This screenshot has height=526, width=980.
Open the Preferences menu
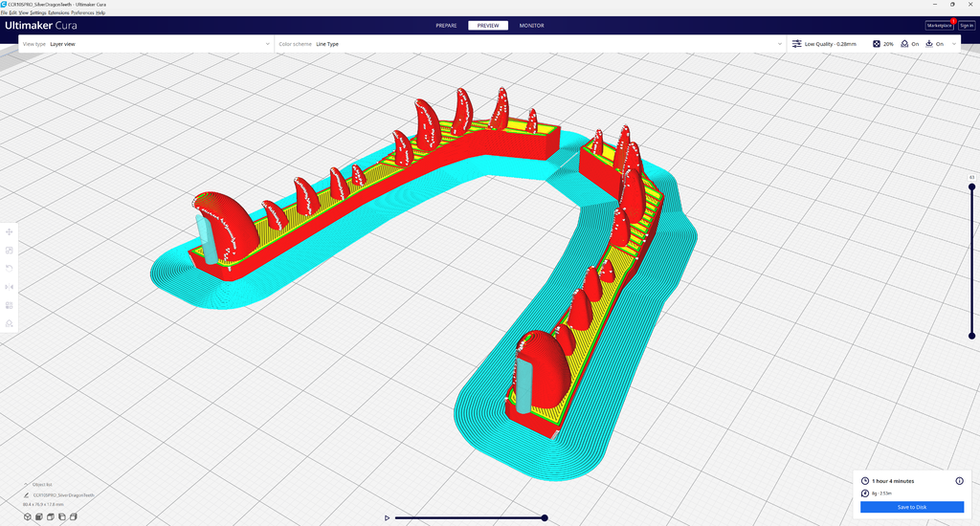82,12
